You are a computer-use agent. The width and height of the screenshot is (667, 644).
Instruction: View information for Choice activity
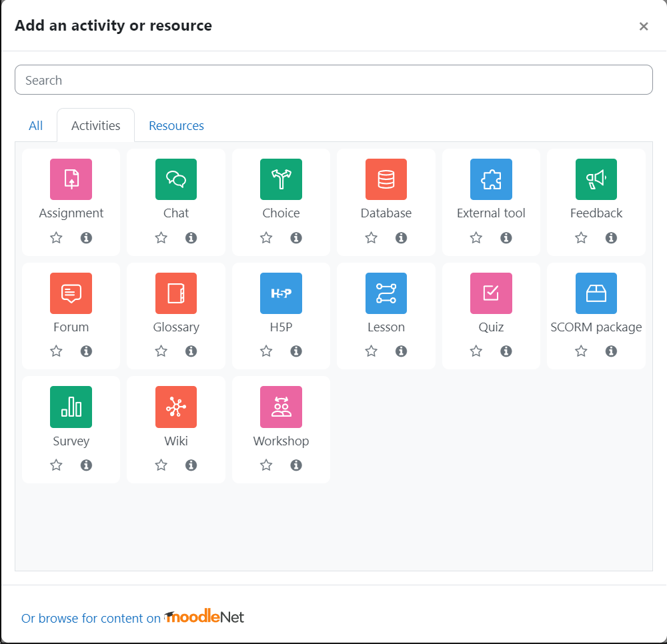click(x=296, y=237)
